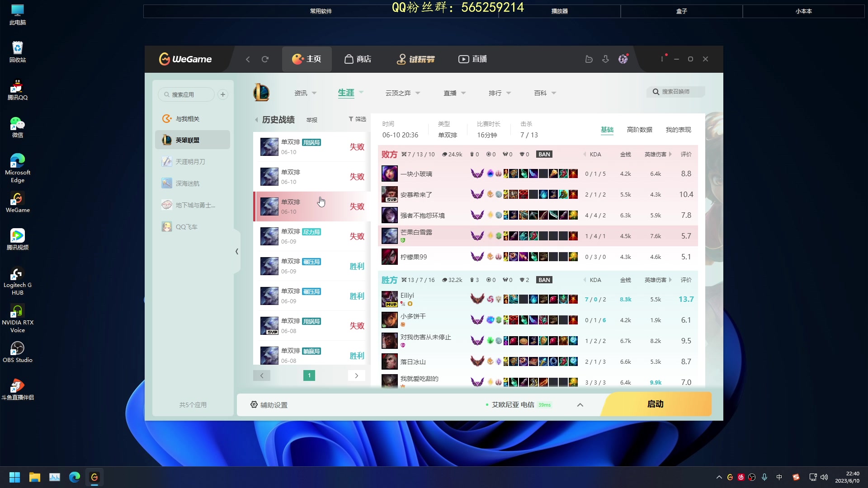Click 启动 to launch the game
Screen dimensions: 868x488
[x=655, y=404]
